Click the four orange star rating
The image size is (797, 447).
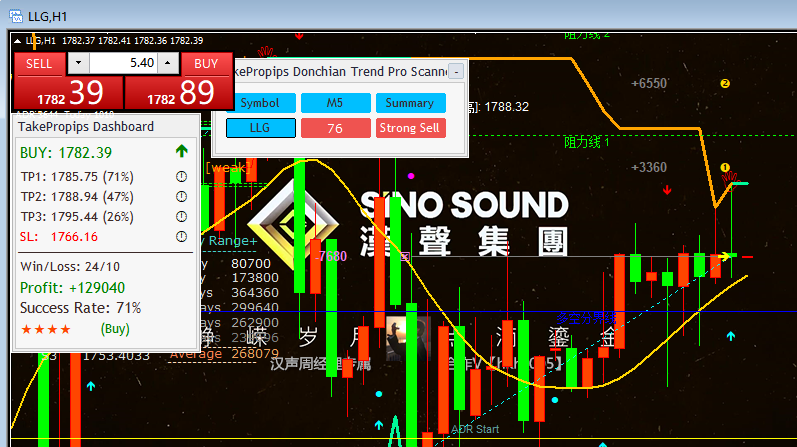tap(46, 330)
